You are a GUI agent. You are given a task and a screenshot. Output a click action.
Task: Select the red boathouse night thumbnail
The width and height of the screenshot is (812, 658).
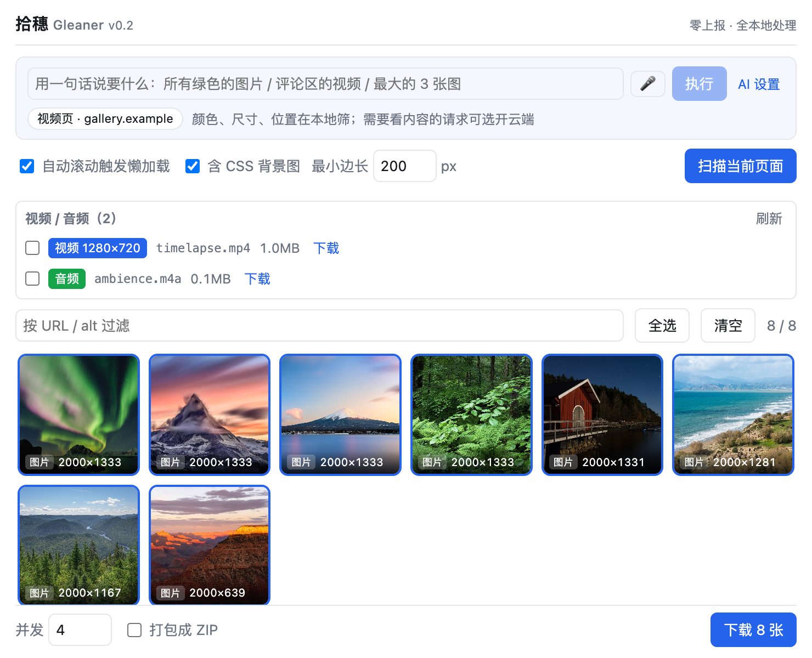pyautogui.click(x=602, y=415)
